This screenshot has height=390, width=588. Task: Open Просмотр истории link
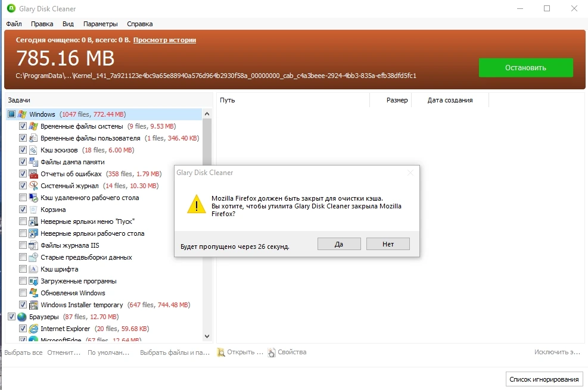point(164,40)
